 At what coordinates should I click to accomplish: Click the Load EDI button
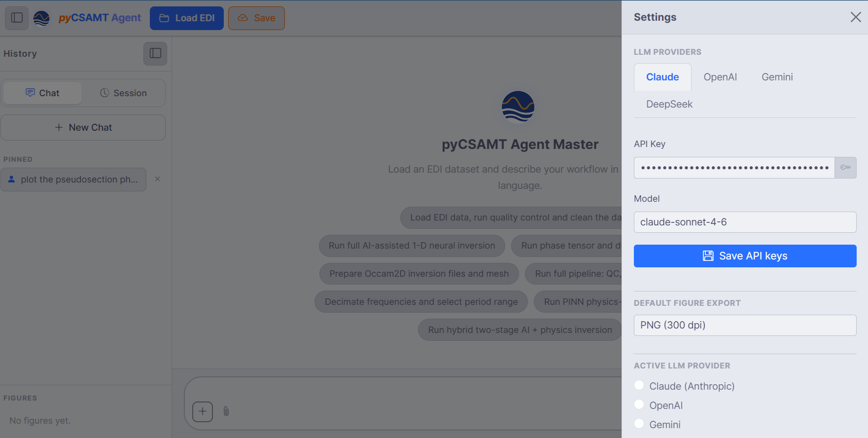[x=187, y=18]
